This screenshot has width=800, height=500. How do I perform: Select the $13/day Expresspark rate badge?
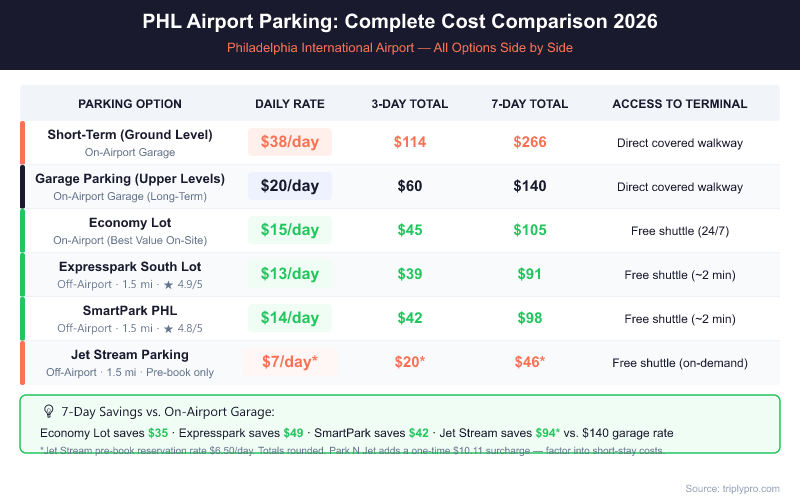pyautogui.click(x=289, y=274)
